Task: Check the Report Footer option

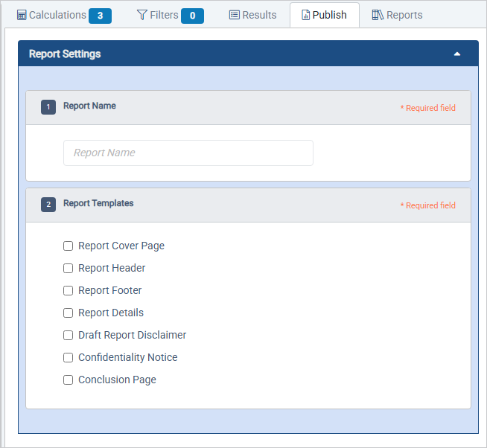Action: click(69, 290)
